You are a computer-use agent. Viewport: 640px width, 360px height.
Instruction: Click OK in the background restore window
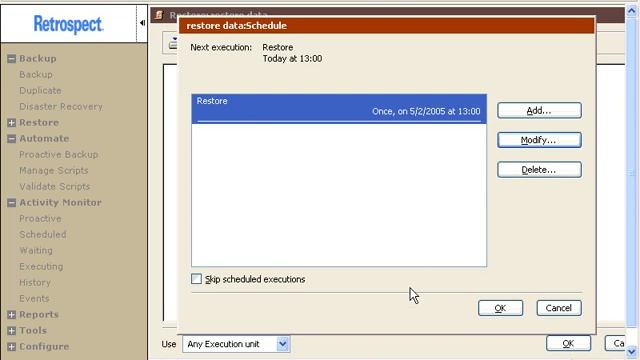(568, 344)
